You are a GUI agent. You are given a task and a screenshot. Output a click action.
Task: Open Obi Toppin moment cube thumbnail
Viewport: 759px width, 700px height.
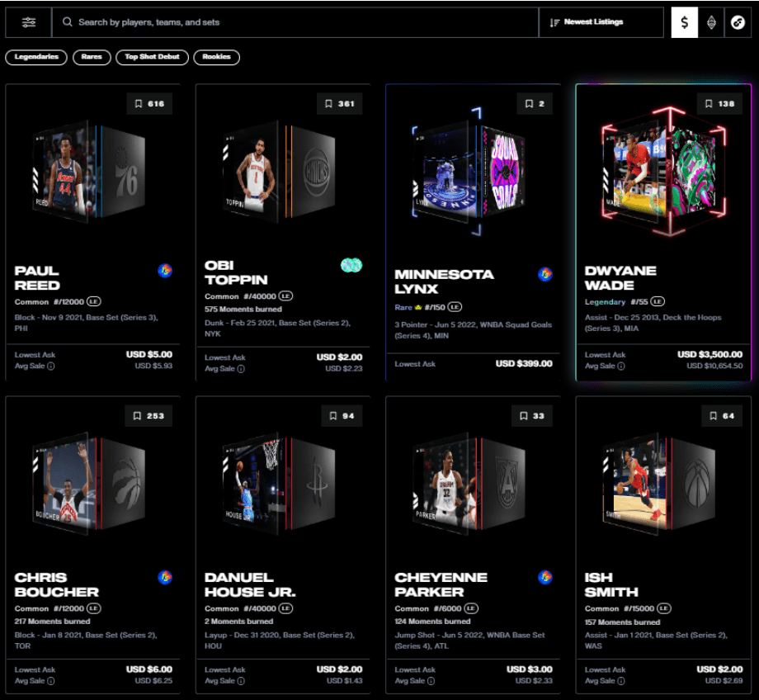pos(280,171)
